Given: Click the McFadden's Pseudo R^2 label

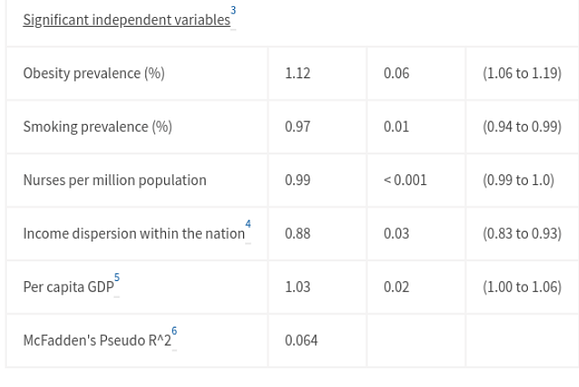Looking at the screenshot, I should pos(97,340).
